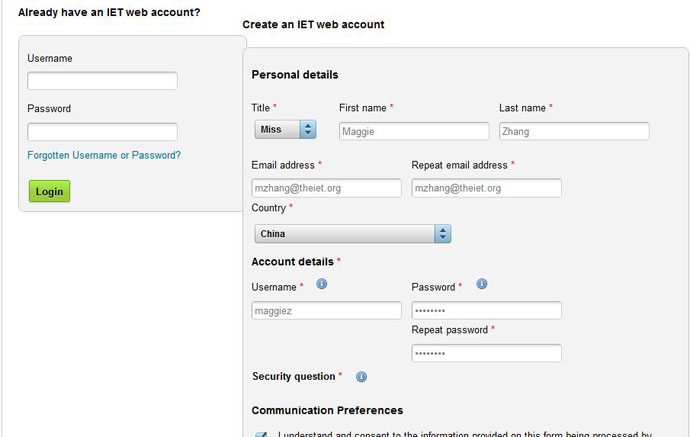The image size is (690, 437).
Task: Click the Username info icon
Action: [x=322, y=284]
